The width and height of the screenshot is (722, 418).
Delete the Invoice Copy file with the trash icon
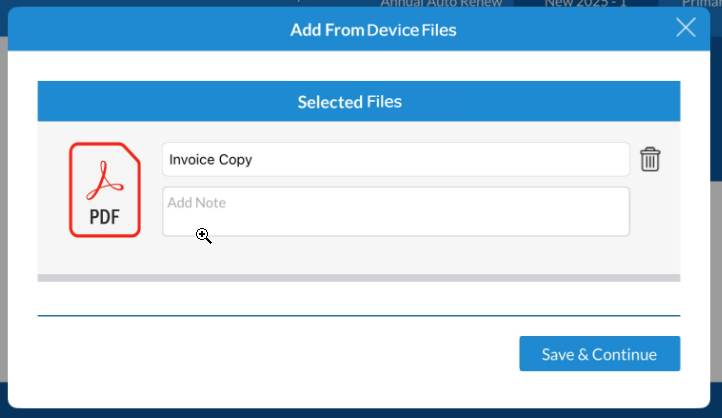coord(650,159)
